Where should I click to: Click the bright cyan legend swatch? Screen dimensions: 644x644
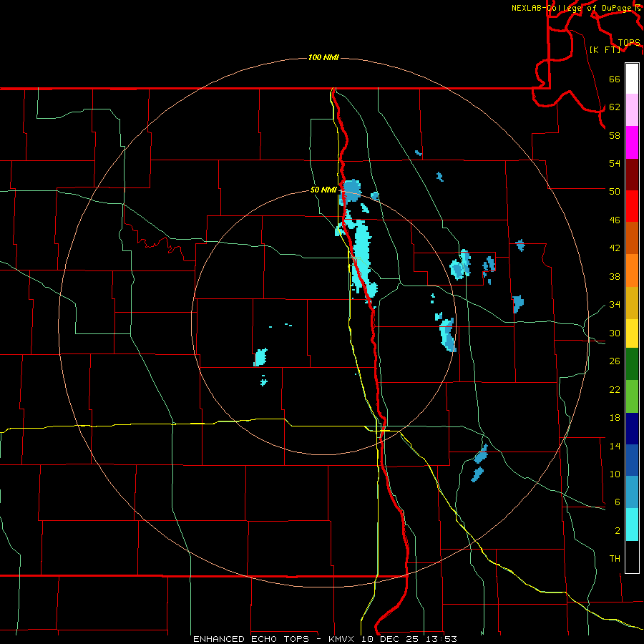[x=632, y=525]
